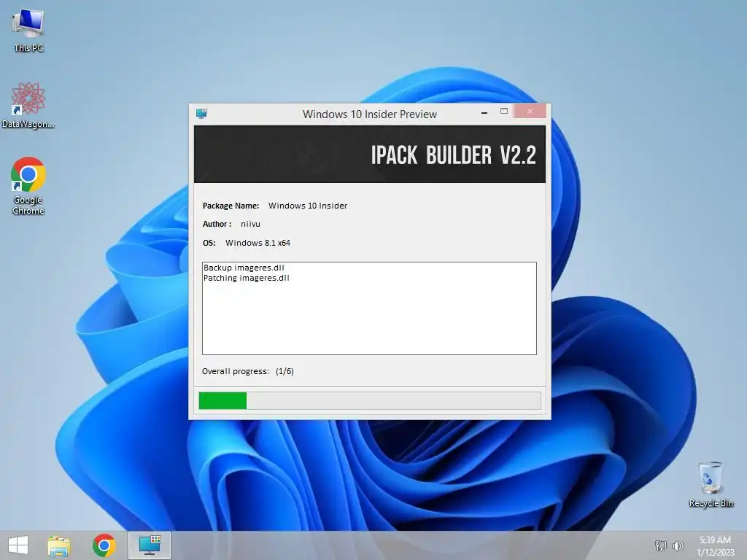Select iPack installer taskbar button

150,545
